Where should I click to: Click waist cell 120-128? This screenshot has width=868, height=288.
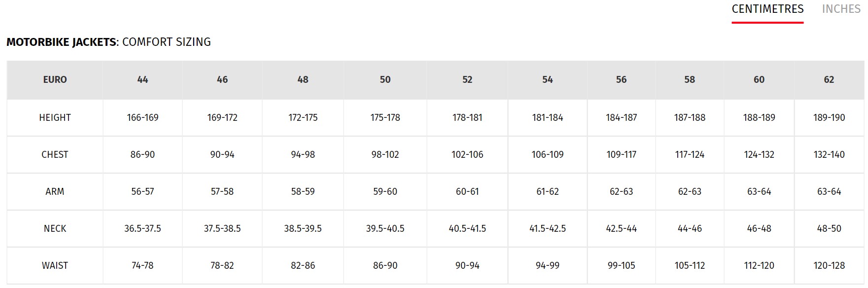pos(829,266)
